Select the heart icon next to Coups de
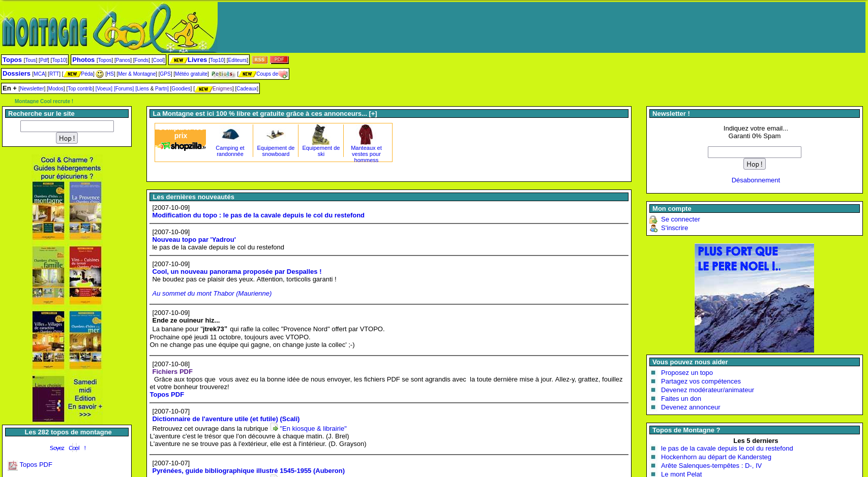Screen dimensions: 868x477 (283, 74)
